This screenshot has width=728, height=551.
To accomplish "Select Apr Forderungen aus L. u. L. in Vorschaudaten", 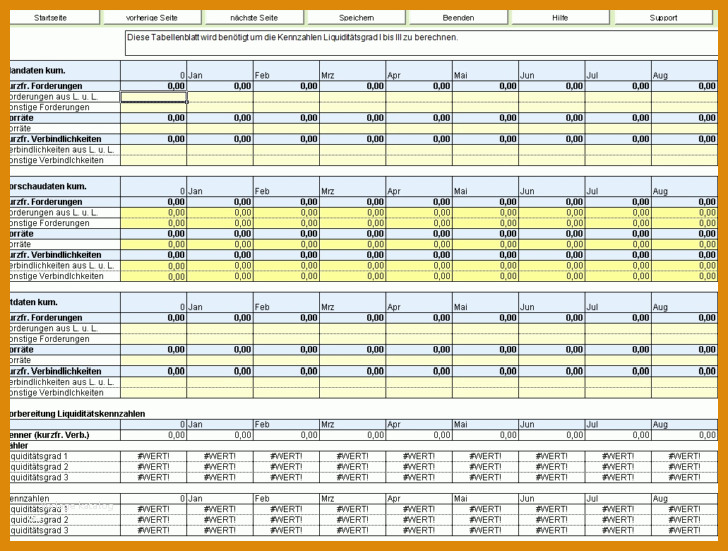I will tap(419, 213).
